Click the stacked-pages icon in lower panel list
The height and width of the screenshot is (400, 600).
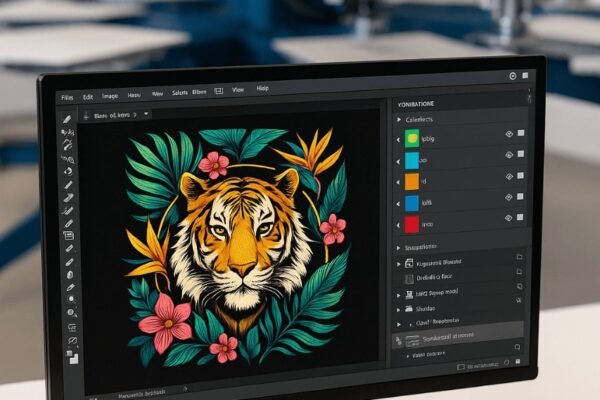[409, 263]
